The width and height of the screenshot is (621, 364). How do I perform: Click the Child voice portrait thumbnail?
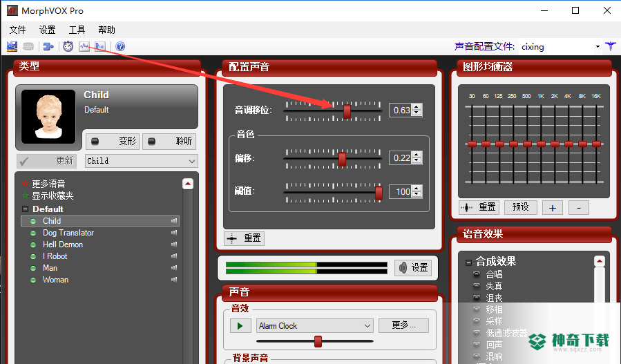tap(48, 117)
